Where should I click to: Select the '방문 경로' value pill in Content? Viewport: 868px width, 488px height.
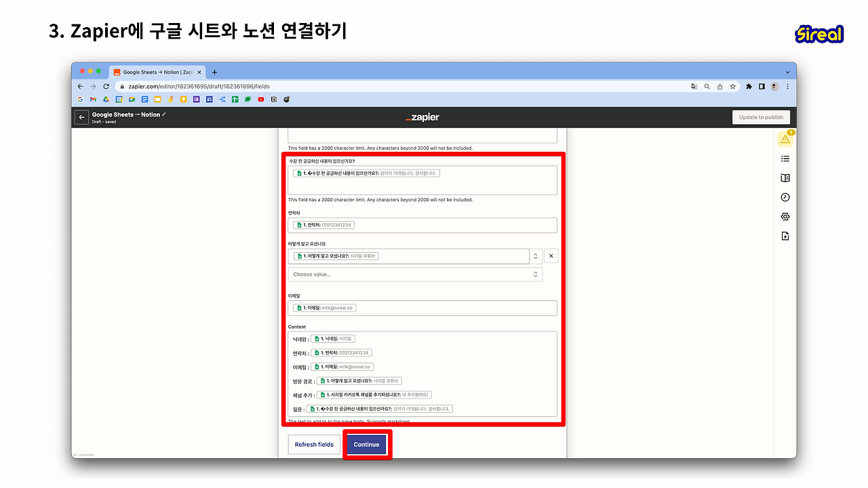point(359,381)
